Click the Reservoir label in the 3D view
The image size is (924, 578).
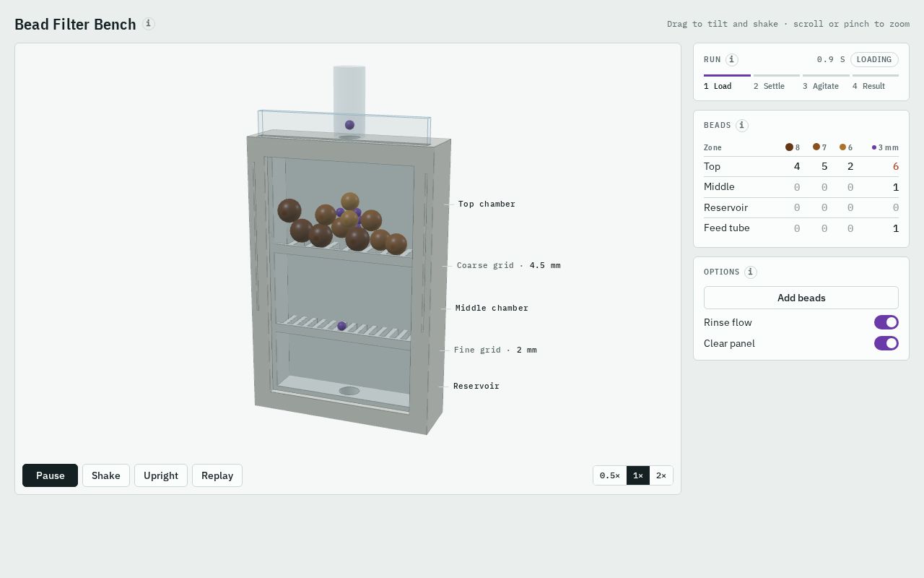[476, 386]
